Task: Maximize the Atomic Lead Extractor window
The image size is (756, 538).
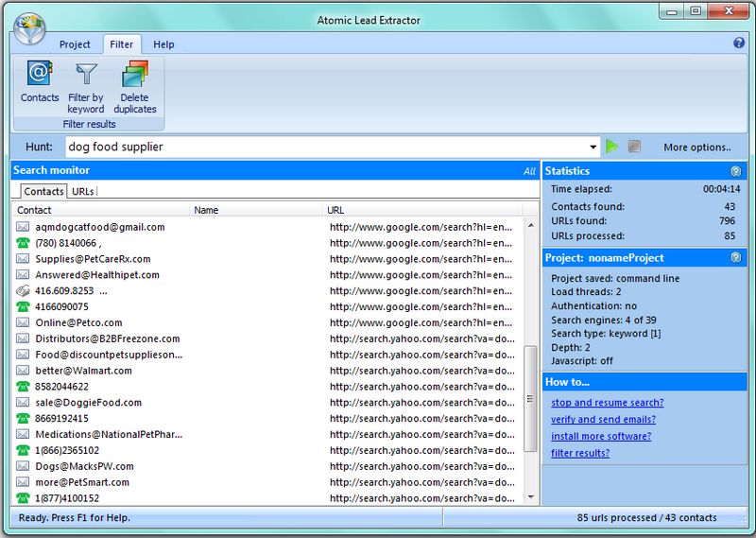Action: click(696, 10)
